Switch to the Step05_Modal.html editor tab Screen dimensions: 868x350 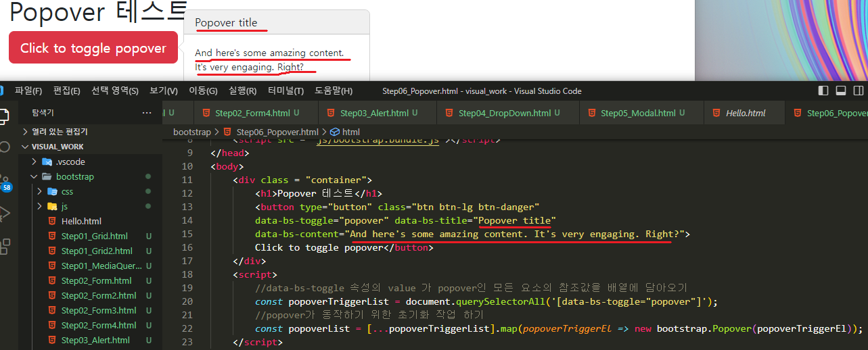(x=641, y=113)
